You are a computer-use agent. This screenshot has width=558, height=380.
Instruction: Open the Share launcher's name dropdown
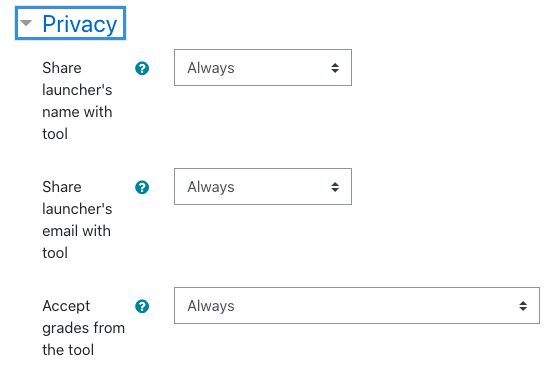[x=263, y=68]
